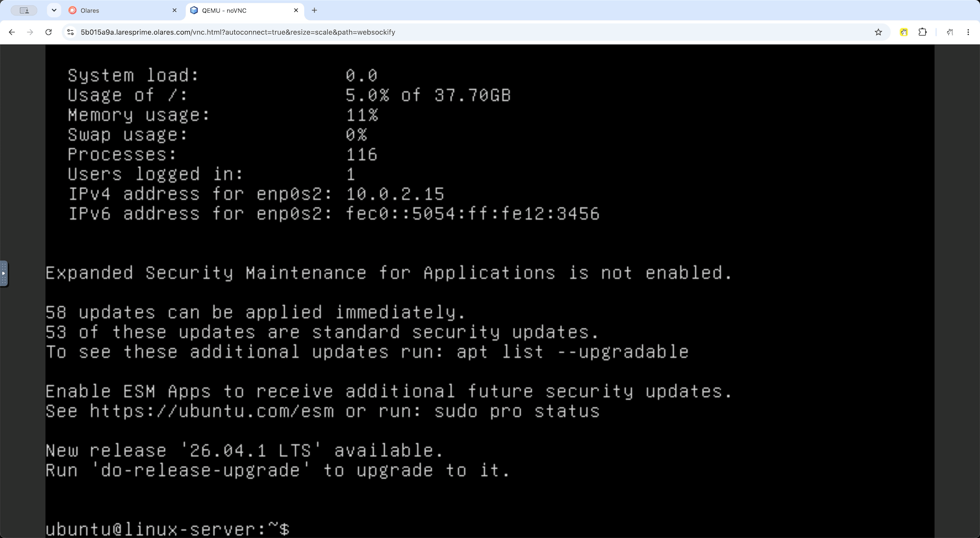This screenshot has width=980, height=538.
Task: Close the Olares tab
Action: pos(175,10)
